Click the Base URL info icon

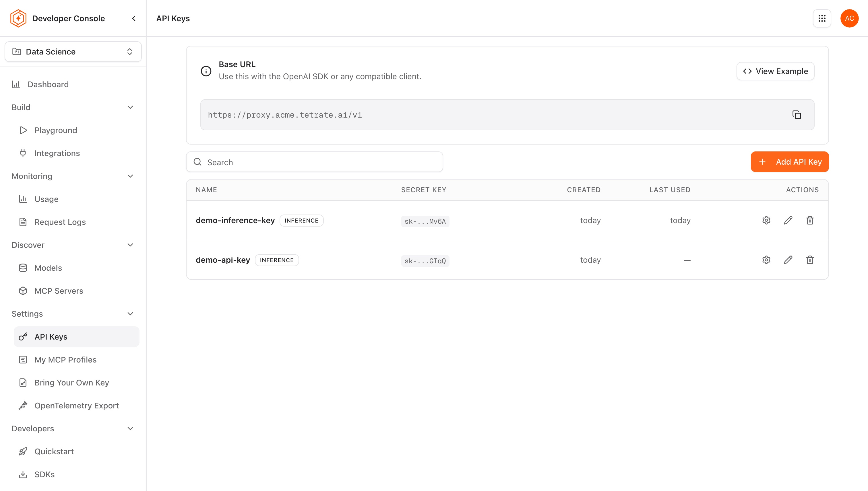coord(206,71)
